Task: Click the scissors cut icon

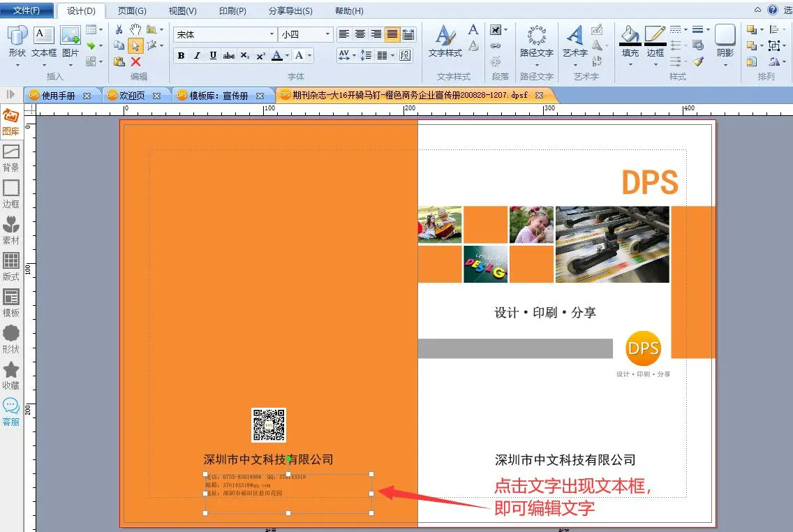Action: [x=119, y=29]
